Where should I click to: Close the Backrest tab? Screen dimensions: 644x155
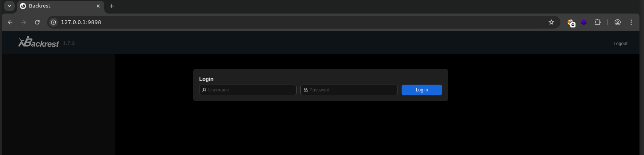click(98, 6)
